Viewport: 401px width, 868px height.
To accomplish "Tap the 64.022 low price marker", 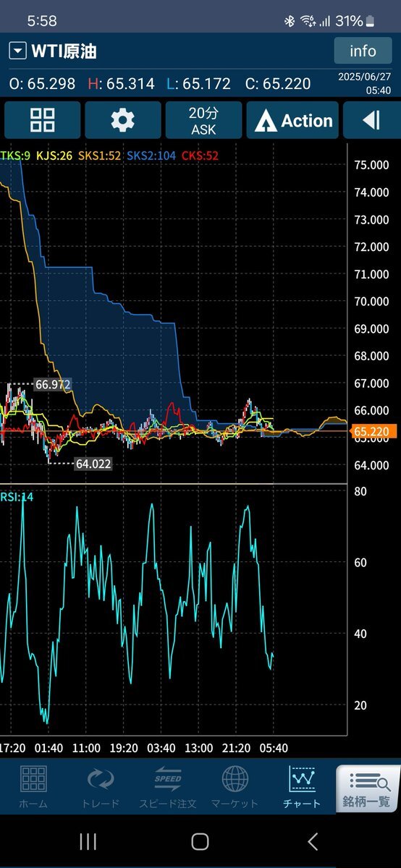I will [93, 464].
